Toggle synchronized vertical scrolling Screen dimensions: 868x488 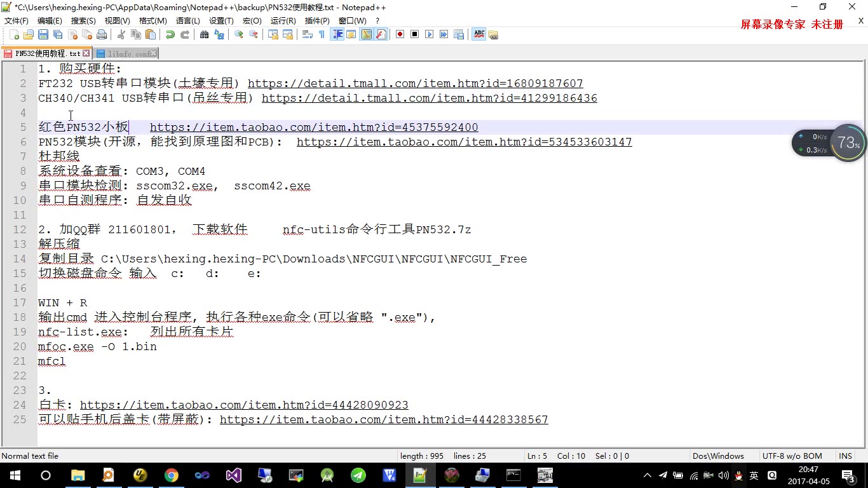pos(273,34)
